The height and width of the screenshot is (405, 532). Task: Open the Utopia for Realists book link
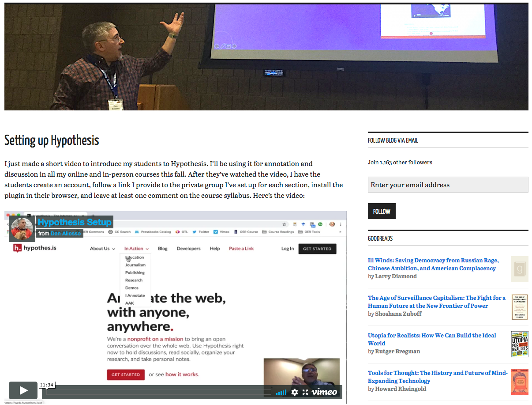point(432,339)
